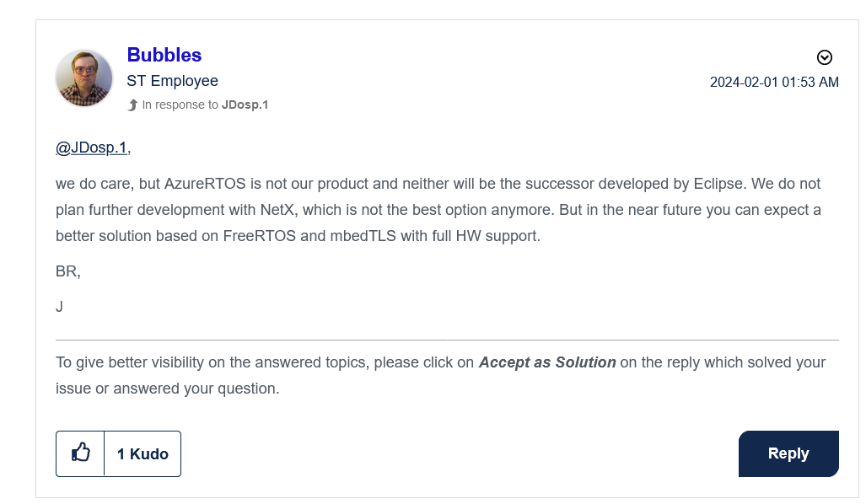Click the "In response to" label text
Screen dimensions: 866x504
coord(180,105)
